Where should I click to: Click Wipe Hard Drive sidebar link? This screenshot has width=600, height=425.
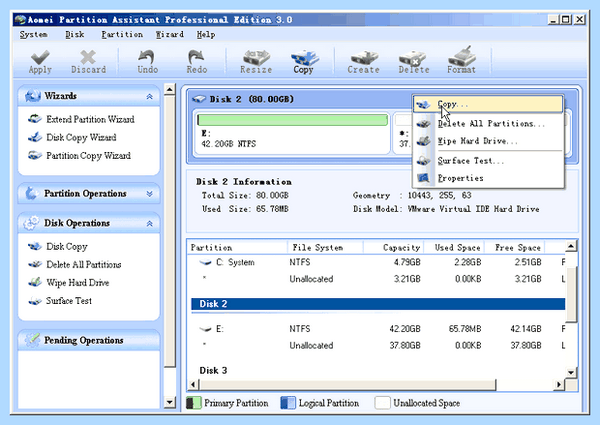point(78,282)
